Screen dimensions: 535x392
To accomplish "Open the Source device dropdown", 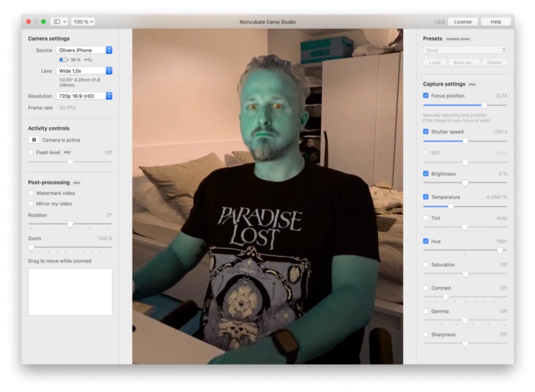I will tap(84, 50).
